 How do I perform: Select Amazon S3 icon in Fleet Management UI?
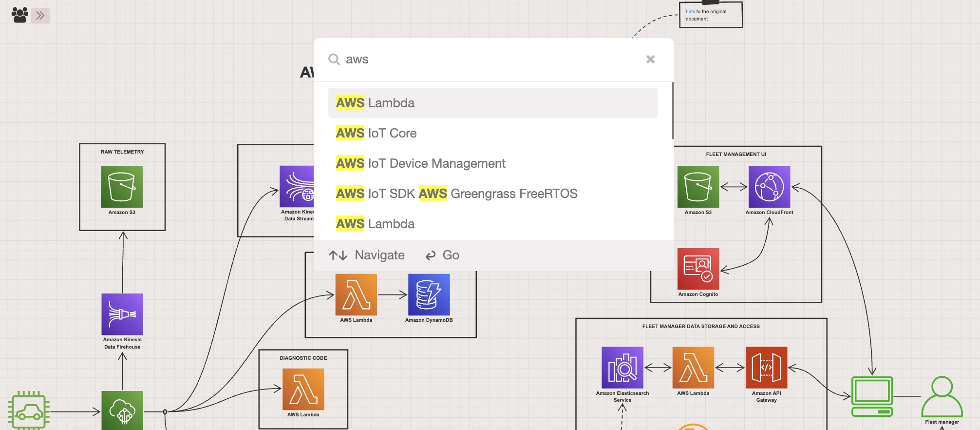point(698,187)
